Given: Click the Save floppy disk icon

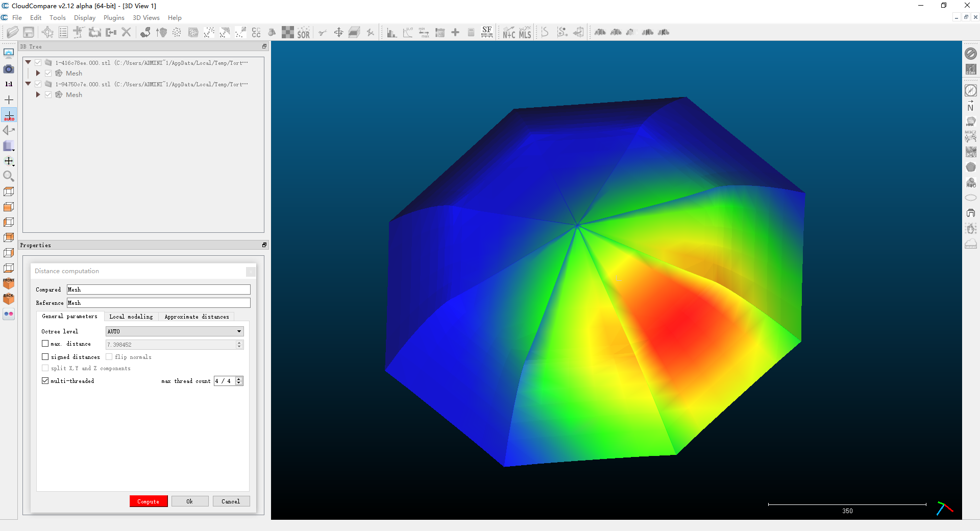Looking at the screenshot, I should [29, 32].
